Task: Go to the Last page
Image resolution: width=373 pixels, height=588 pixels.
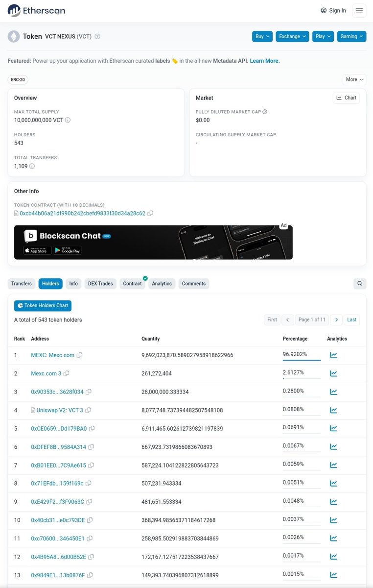Action: pyautogui.click(x=352, y=319)
